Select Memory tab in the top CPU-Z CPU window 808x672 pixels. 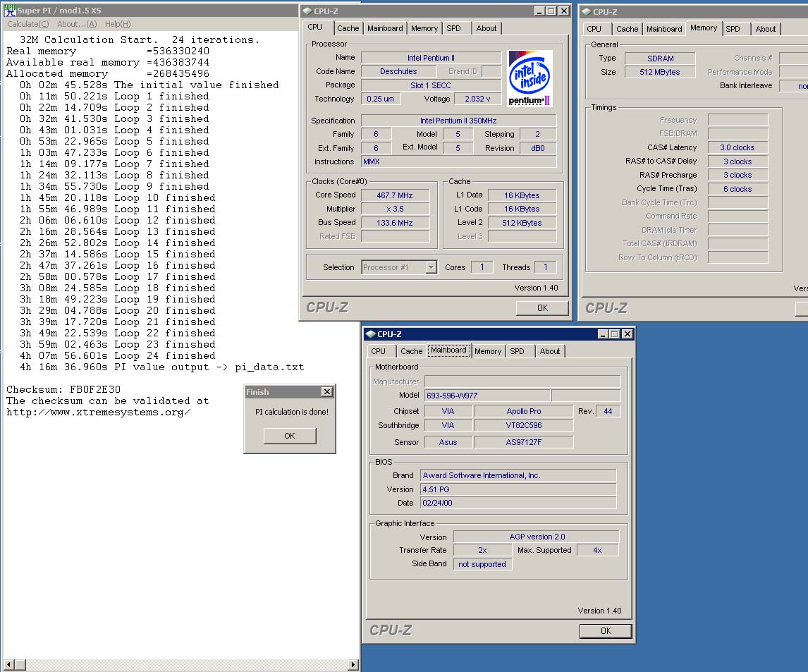(424, 28)
